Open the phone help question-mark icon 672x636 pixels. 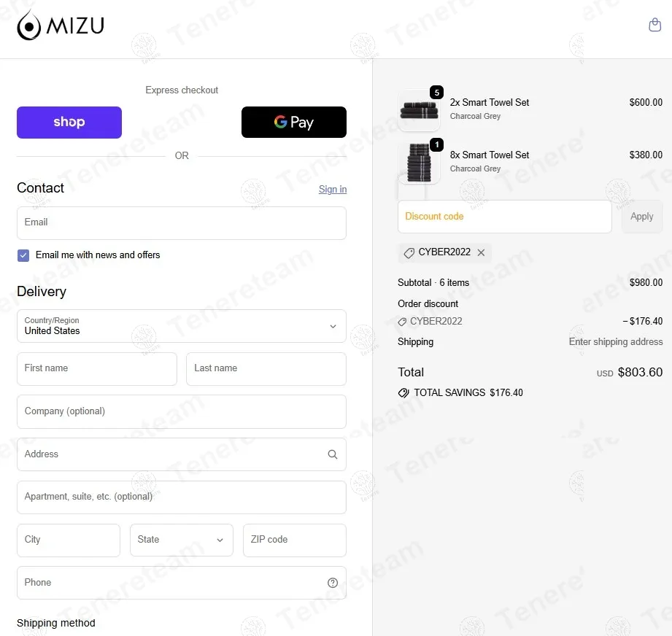333,583
